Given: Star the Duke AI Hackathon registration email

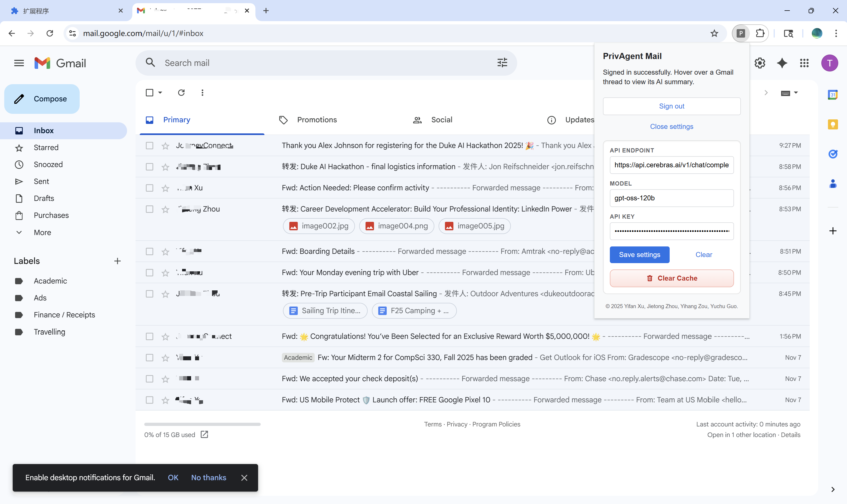Looking at the screenshot, I should click(x=165, y=146).
